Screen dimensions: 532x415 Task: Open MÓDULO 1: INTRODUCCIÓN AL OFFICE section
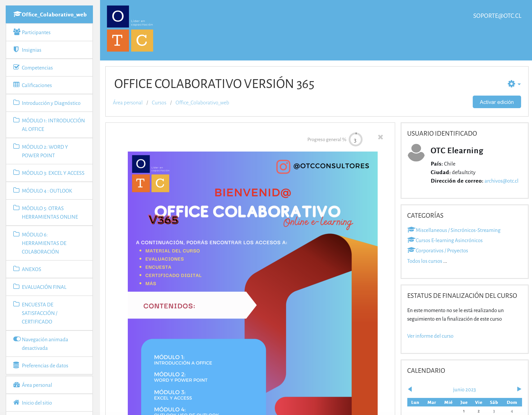49,125
